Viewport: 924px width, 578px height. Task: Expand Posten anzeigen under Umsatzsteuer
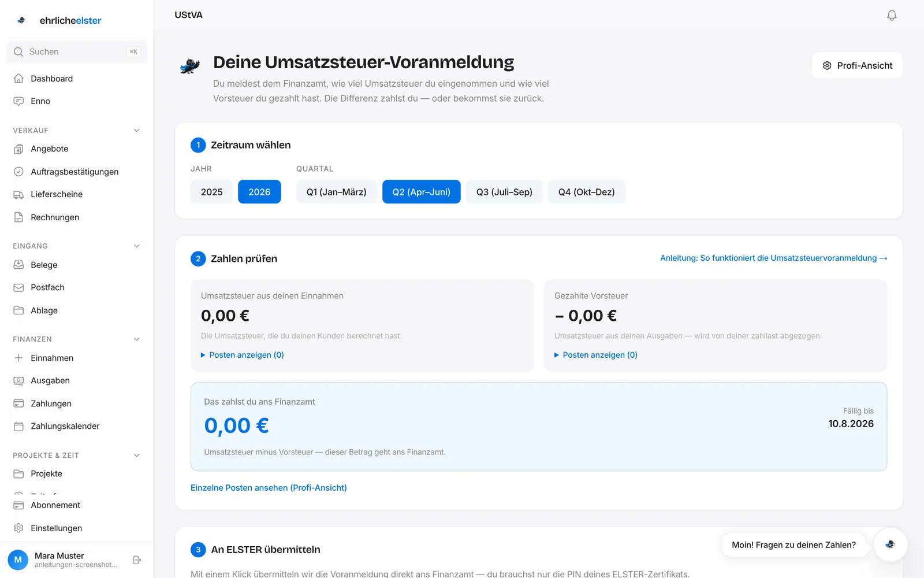[243, 355]
